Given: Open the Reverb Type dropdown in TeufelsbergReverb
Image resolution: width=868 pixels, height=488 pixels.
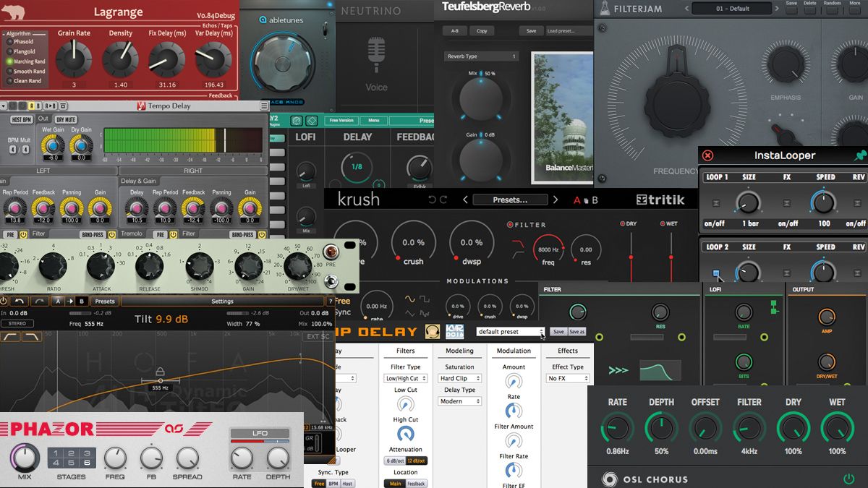Looking at the screenshot, I should [x=481, y=56].
